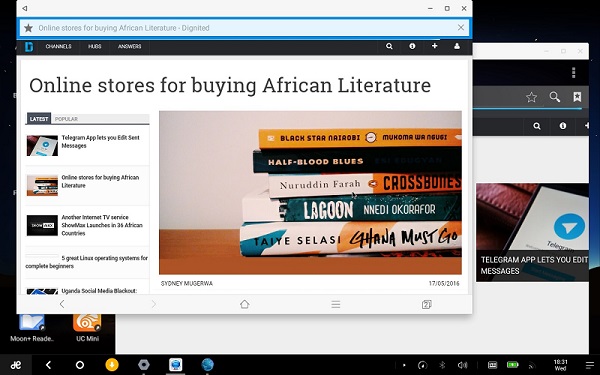Click the books thumbnail in sidebar list
The height and width of the screenshot is (375, 600).
click(x=42, y=185)
